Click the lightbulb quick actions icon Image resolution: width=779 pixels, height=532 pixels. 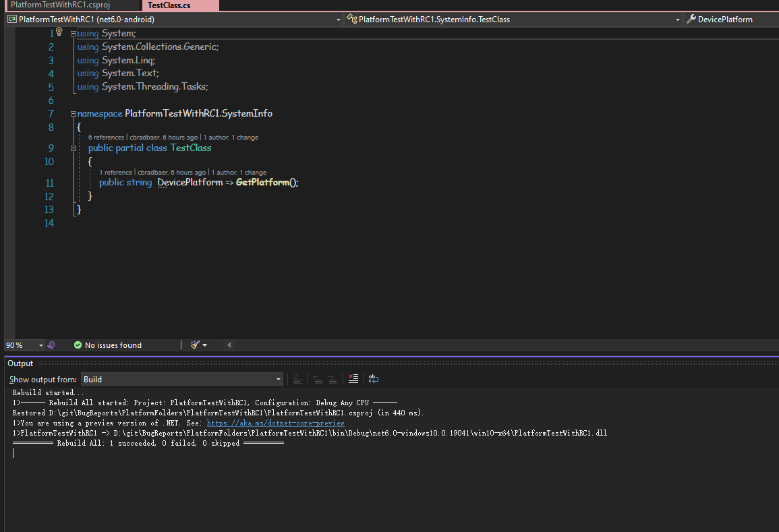(59, 31)
